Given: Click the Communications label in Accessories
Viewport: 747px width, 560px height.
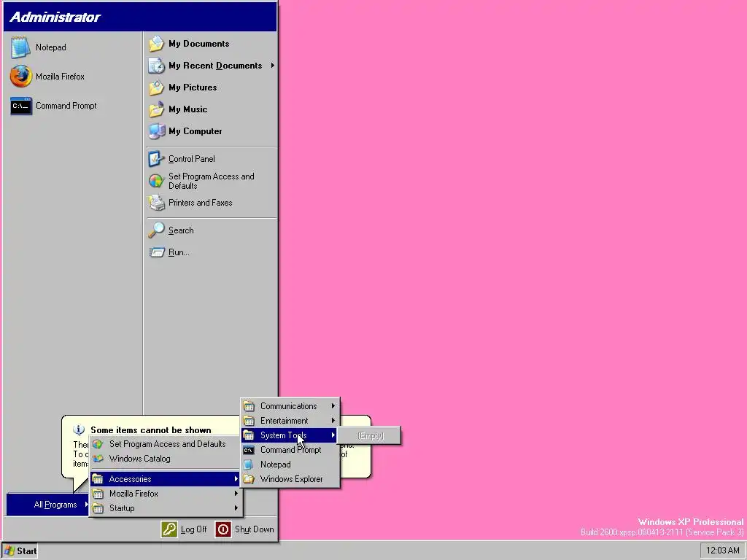Looking at the screenshot, I should [289, 406].
